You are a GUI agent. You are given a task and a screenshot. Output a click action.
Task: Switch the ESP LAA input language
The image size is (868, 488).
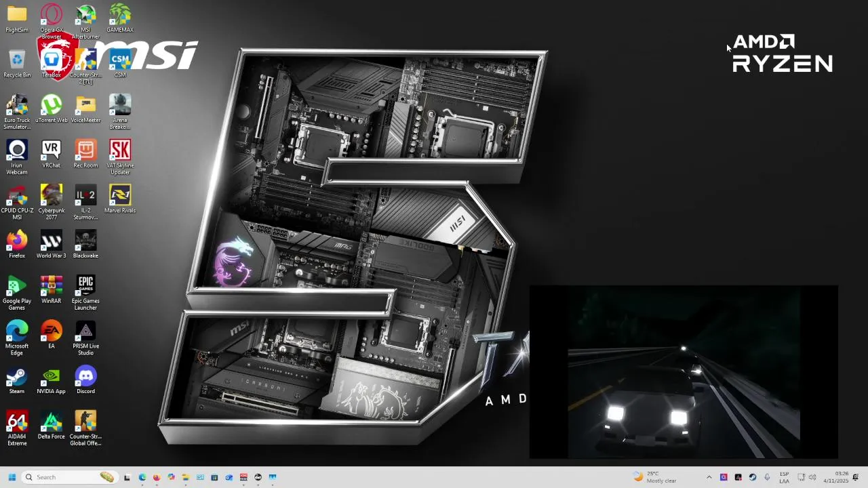point(784,477)
